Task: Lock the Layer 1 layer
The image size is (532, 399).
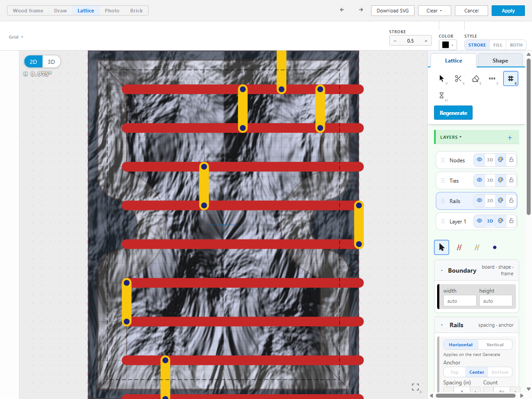Action: coord(511,221)
